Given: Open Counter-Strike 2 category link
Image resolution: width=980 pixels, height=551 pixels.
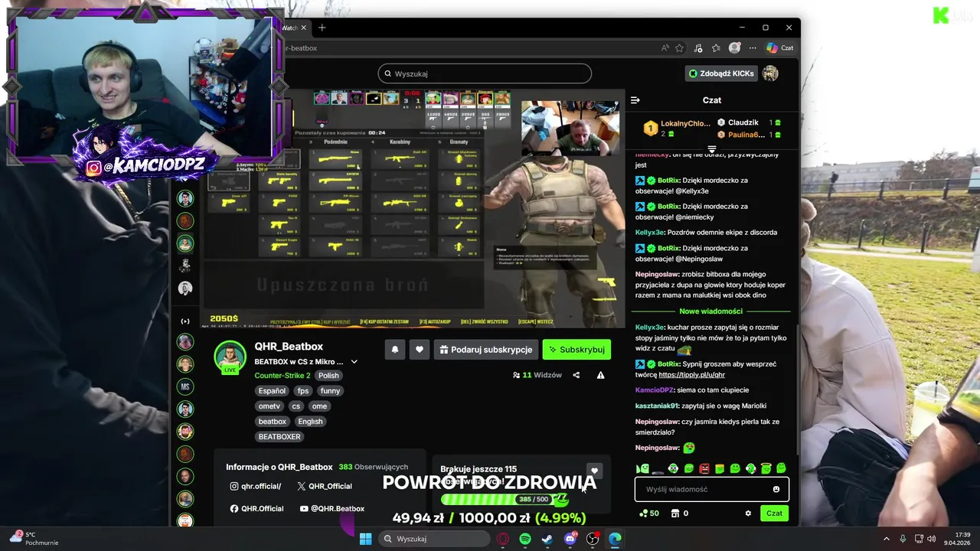Looking at the screenshot, I should coord(283,376).
